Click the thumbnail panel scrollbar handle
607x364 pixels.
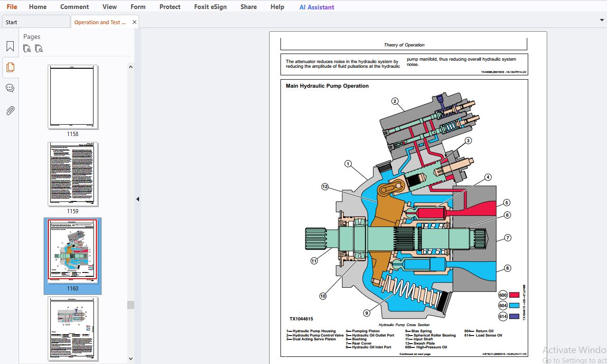[x=131, y=305]
